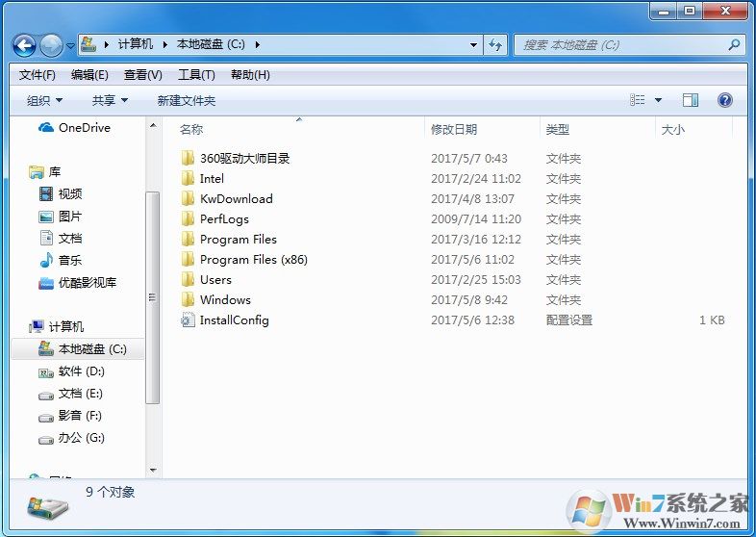Select 本地磁盘 (C:) in the navigation pane
Image resolution: width=756 pixels, height=537 pixels.
coord(78,348)
